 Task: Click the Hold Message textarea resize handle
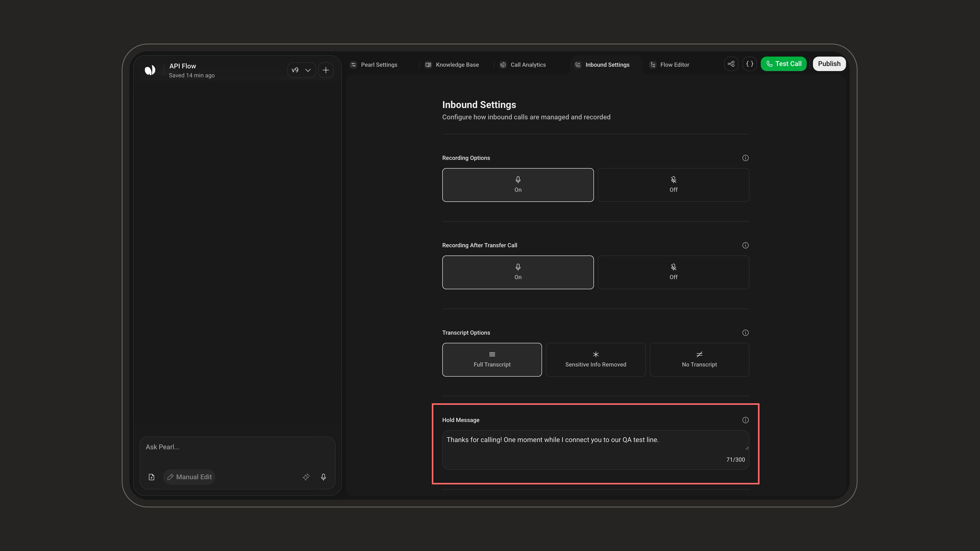click(747, 448)
